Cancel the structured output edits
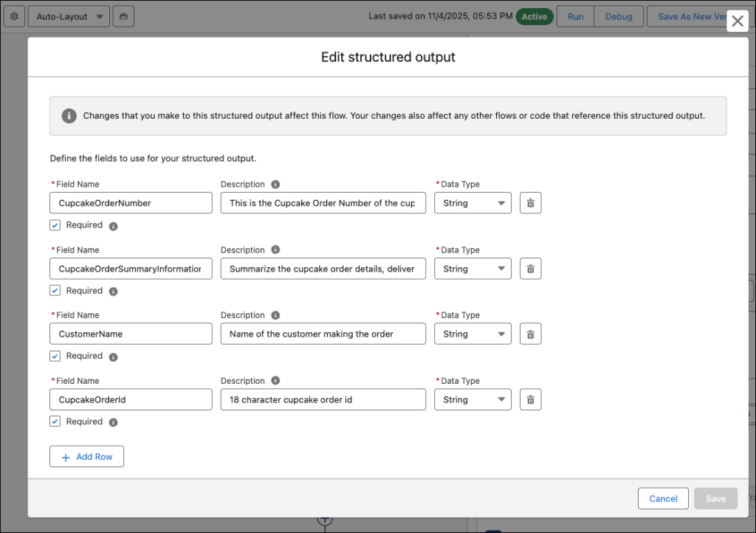 coord(662,498)
